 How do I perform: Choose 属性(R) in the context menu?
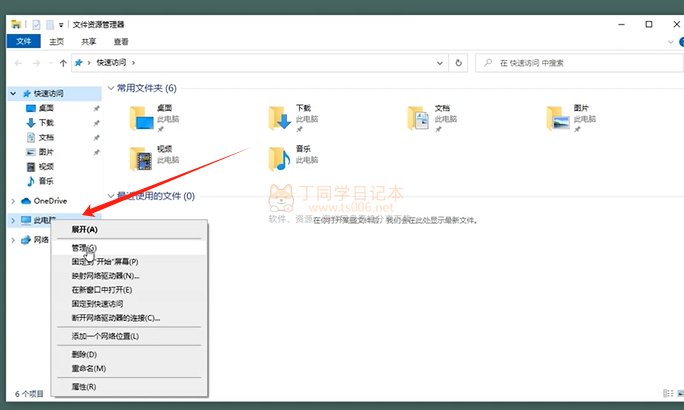pos(129,387)
